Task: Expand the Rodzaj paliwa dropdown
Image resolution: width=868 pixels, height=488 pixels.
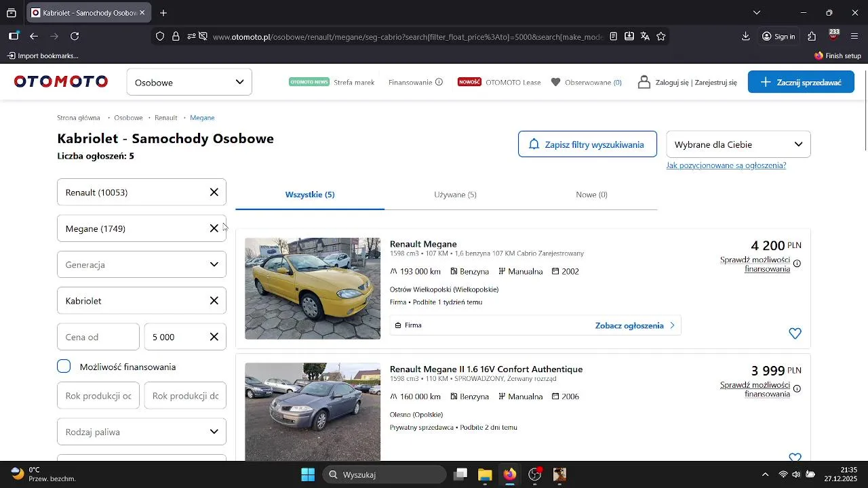Action: [x=142, y=432]
